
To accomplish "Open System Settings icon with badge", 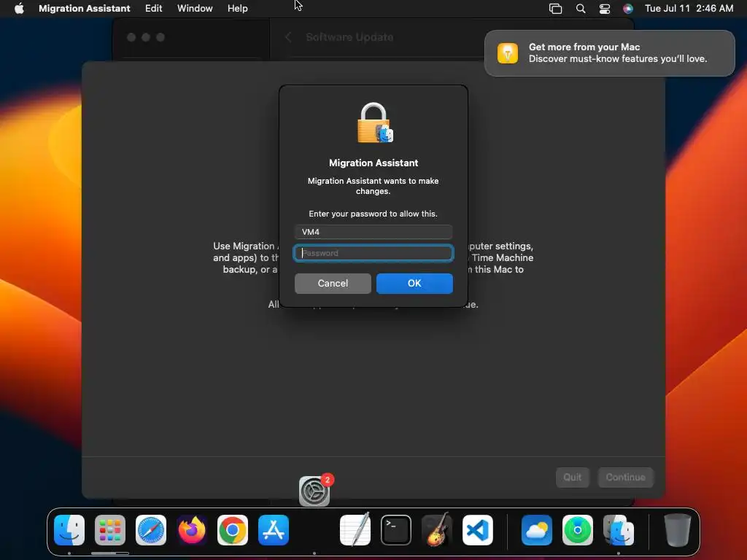I will (x=314, y=491).
